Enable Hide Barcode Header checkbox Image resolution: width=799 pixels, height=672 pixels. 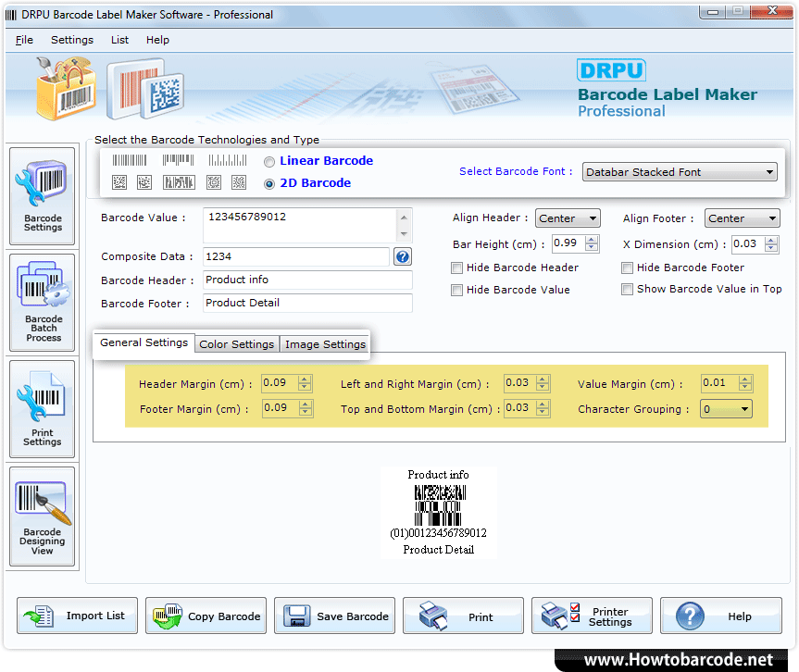tap(457, 268)
